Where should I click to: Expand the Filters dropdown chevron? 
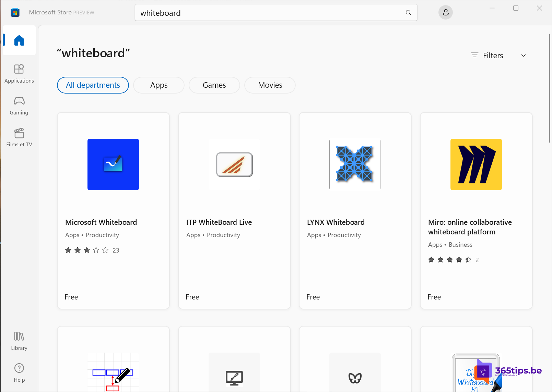(523, 55)
